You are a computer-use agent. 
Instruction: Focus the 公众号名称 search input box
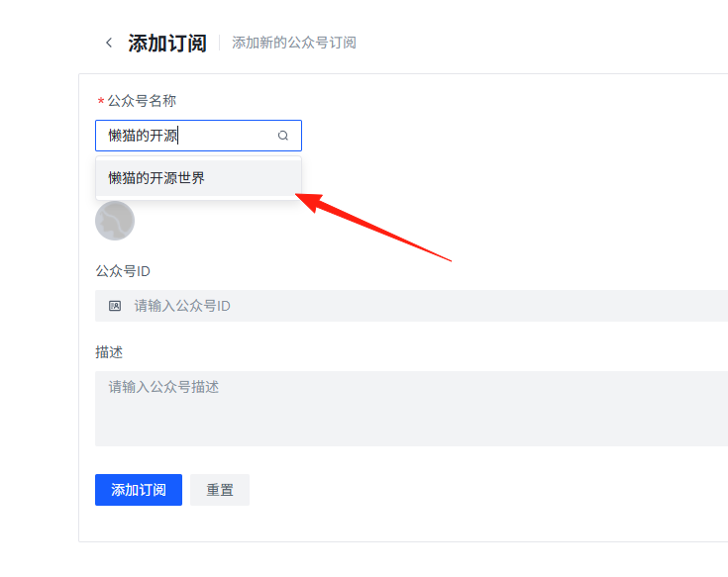click(x=199, y=136)
